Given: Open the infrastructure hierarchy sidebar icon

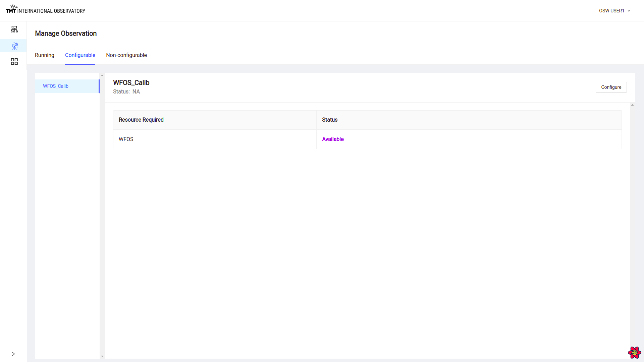Looking at the screenshot, I should coord(14,29).
